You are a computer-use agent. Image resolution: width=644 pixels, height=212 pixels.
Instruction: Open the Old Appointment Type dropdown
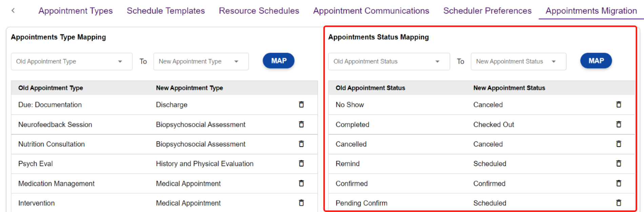72,61
